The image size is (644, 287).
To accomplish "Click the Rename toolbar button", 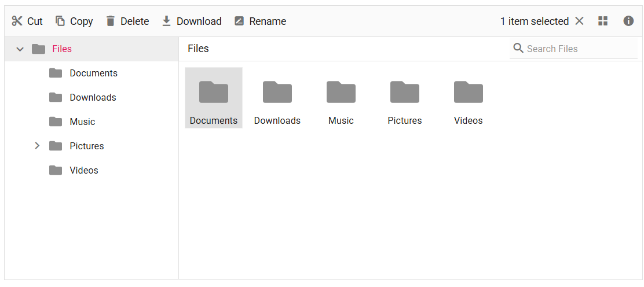I will click(x=260, y=21).
